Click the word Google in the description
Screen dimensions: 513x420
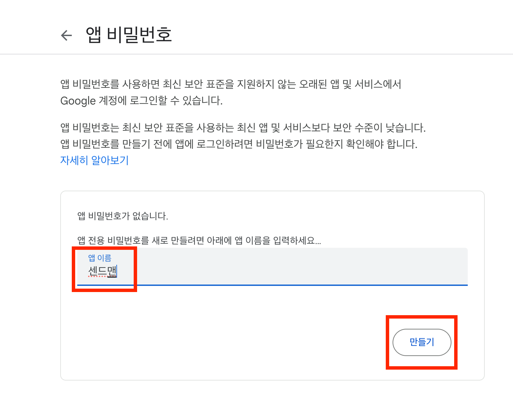click(x=78, y=101)
